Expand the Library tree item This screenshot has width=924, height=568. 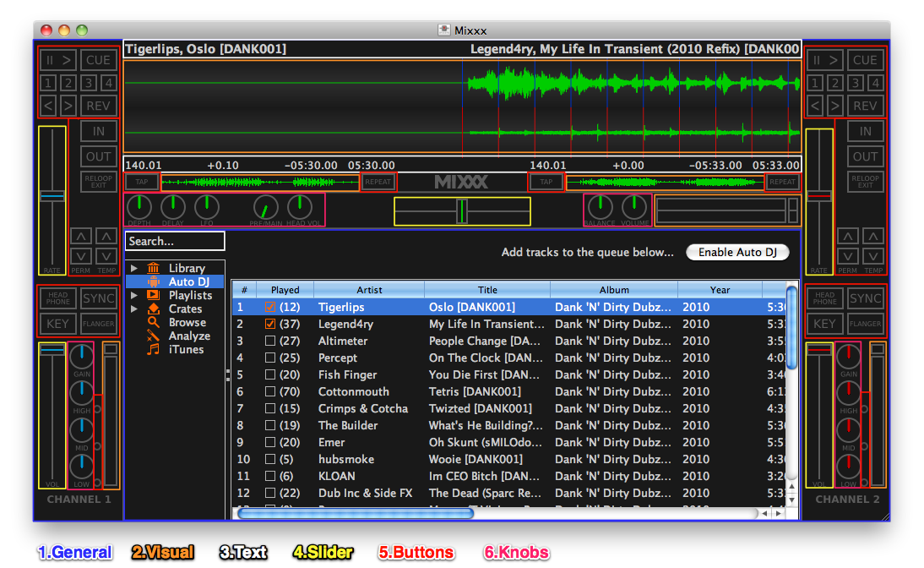click(133, 269)
